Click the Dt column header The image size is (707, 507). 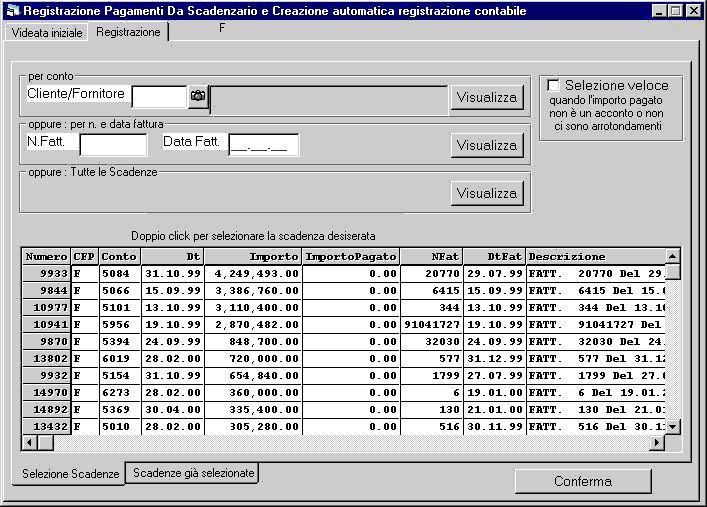coord(173,257)
